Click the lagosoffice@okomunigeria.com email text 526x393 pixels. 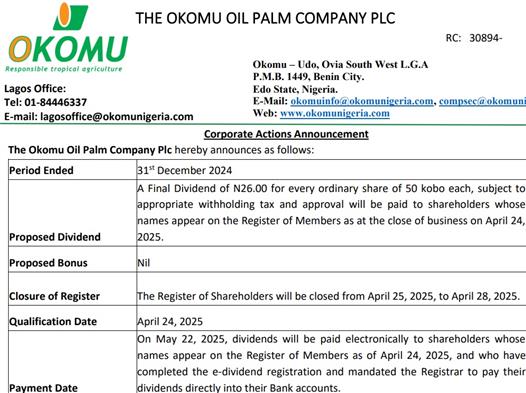(x=117, y=116)
